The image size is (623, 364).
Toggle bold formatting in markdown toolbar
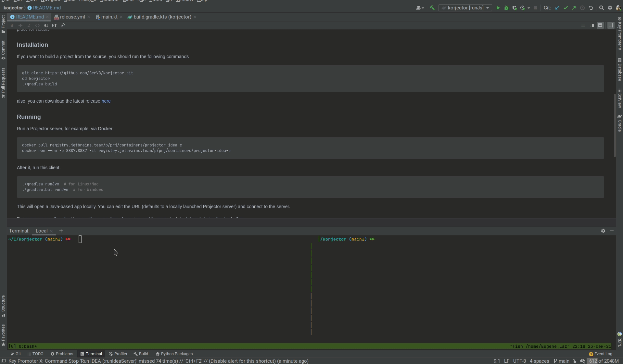pyautogui.click(x=12, y=25)
